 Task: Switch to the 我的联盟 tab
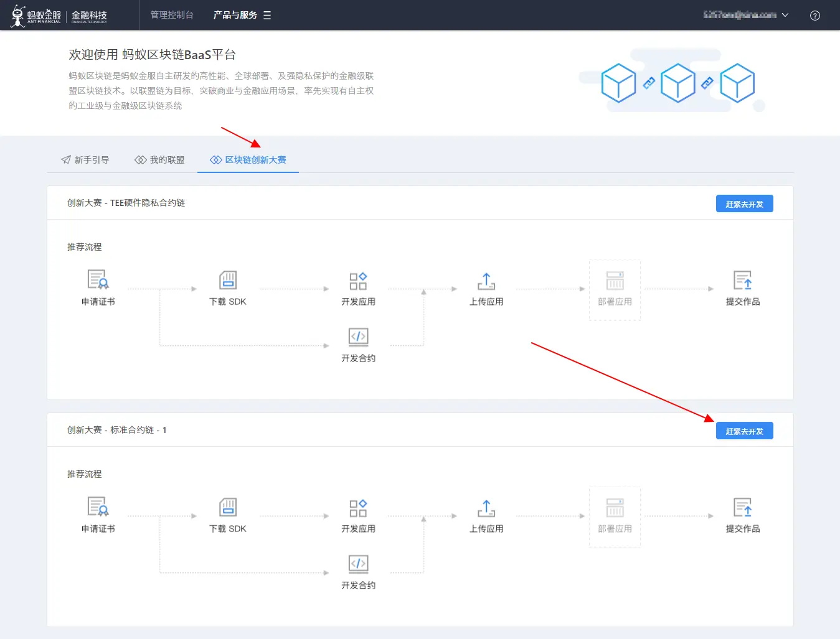point(159,160)
